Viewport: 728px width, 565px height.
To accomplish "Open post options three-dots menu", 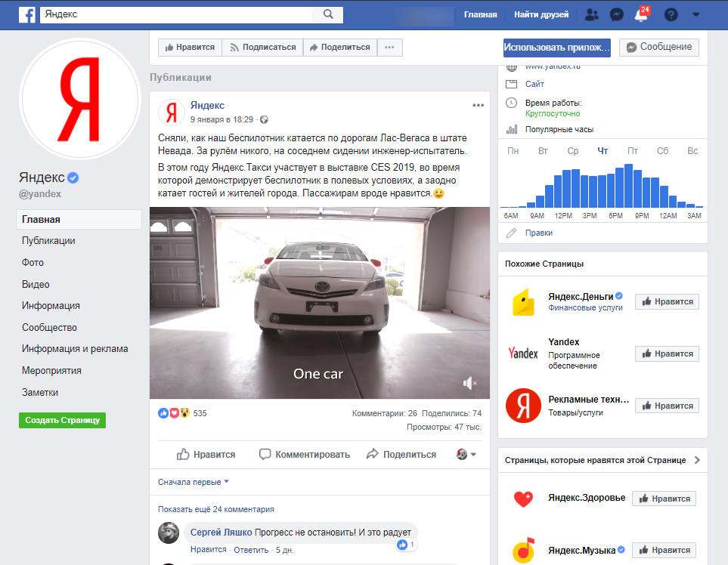I will coord(478,105).
